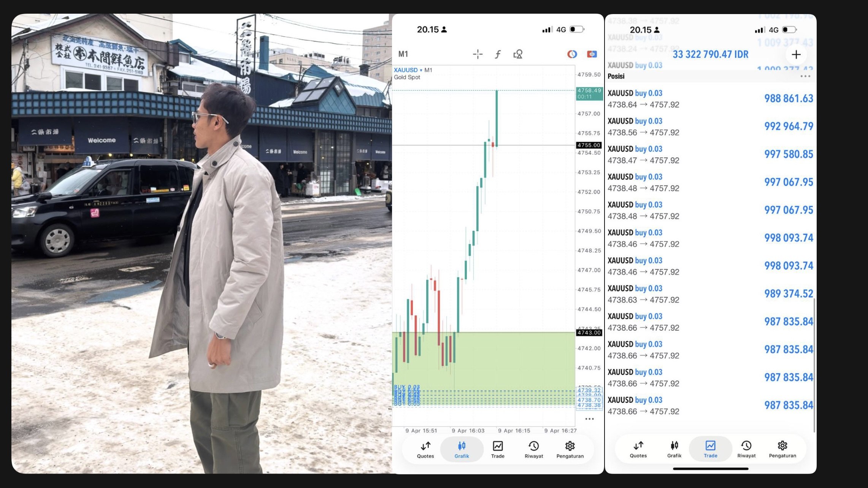Image resolution: width=868 pixels, height=488 pixels.
Task: Open Trade tab in chart screen
Action: [x=498, y=450]
